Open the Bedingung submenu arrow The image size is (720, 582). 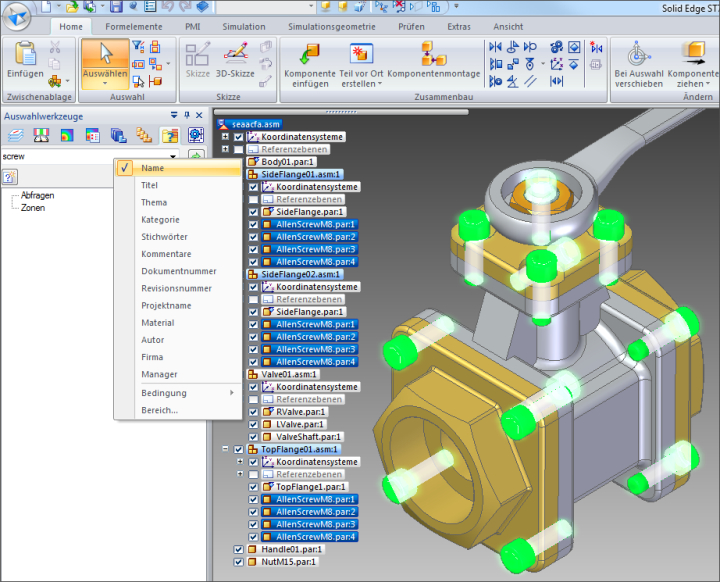[x=232, y=393]
